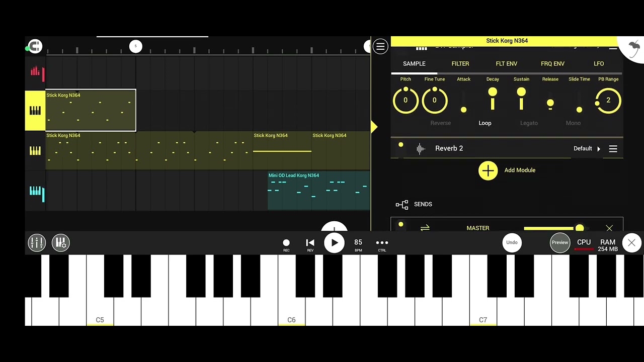The width and height of the screenshot is (644, 362).
Task: Click the Release slider handle
Action: 550,104
